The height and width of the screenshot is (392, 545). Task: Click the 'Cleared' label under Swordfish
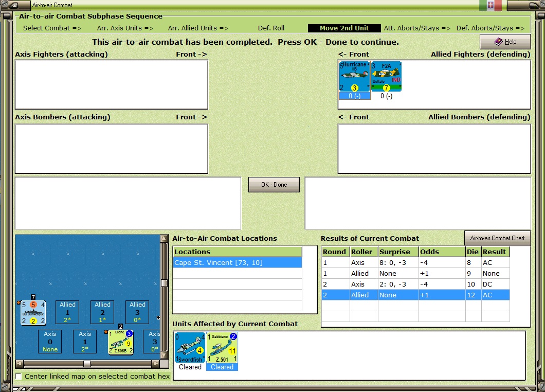tap(190, 367)
